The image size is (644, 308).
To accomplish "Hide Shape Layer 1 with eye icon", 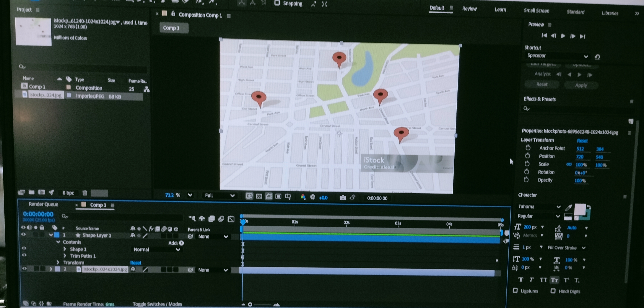I will tap(24, 234).
